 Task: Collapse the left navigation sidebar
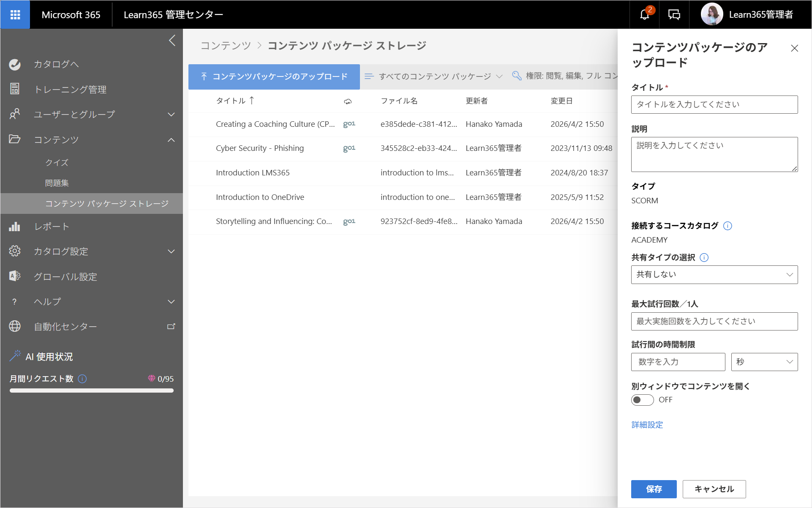point(172,41)
